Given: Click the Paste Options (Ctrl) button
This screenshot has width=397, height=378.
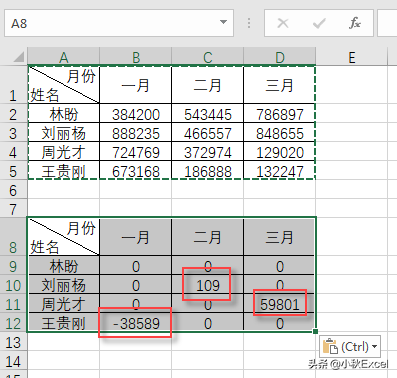Looking at the screenshot, I should click(x=350, y=347).
